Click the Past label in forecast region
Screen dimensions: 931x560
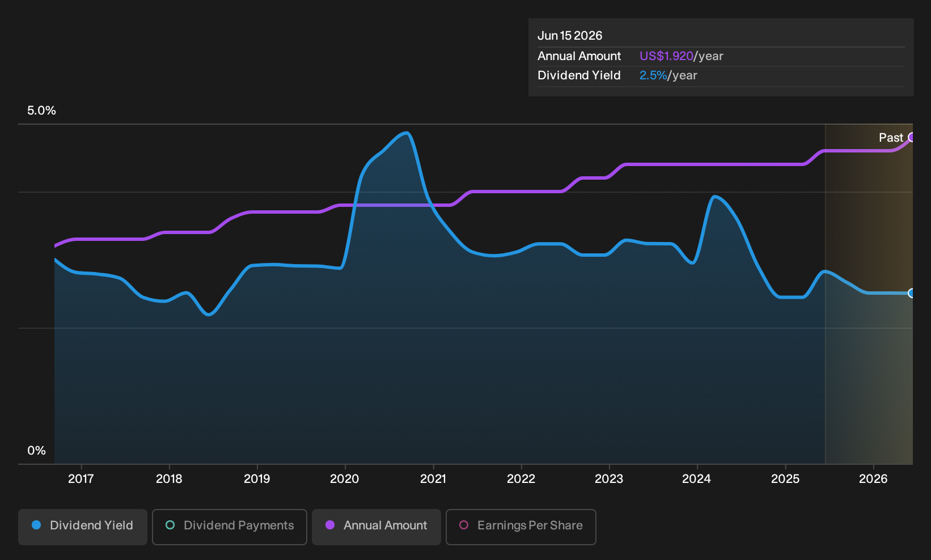pos(891,138)
